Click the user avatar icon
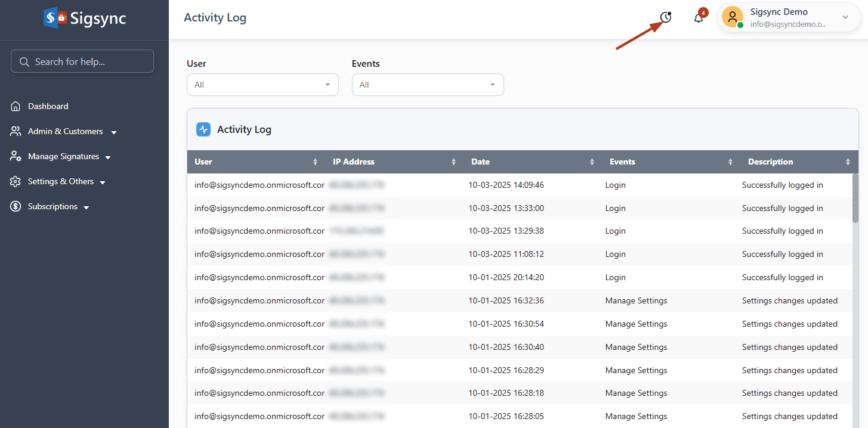 coord(732,17)
